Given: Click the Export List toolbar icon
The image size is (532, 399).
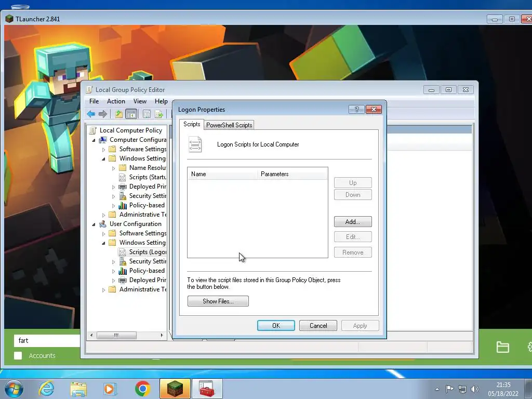Looking at the screenshot, I should point(159,114).
